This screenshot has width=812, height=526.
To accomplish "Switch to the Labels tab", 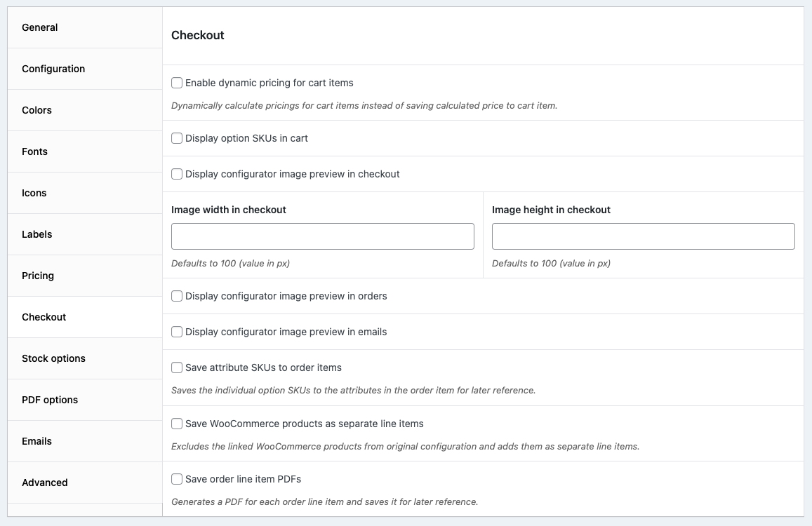I will pyautogui.click(x=37, y=234).
